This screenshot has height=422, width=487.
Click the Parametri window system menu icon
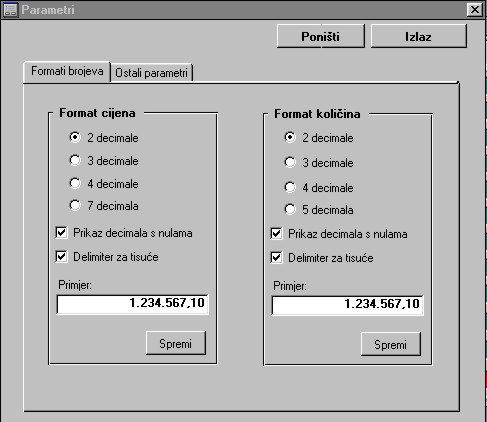coord(10,10)
